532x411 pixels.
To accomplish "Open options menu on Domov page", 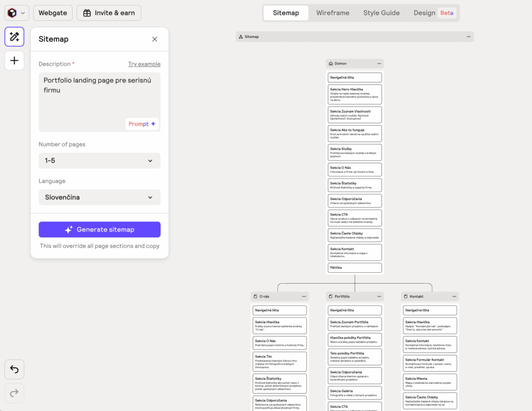I will pyautogui.click(x=379, y=63).
